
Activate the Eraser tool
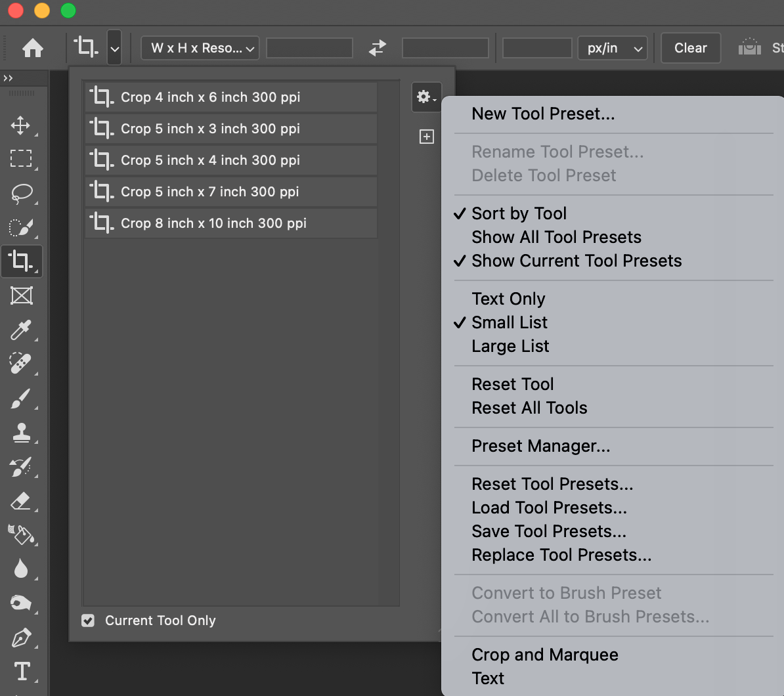pos(20,502)
